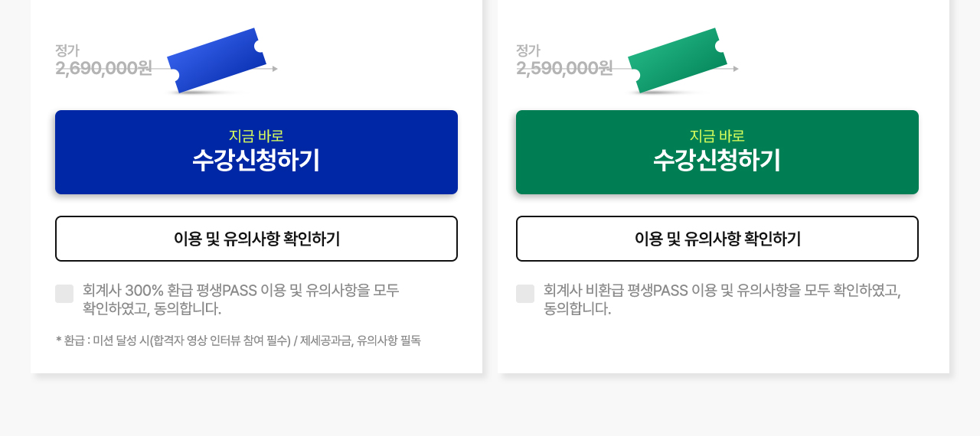Select the 2,690,000원 list price text
The width and height of the screenshot is (980, 436).
[104, 68]
